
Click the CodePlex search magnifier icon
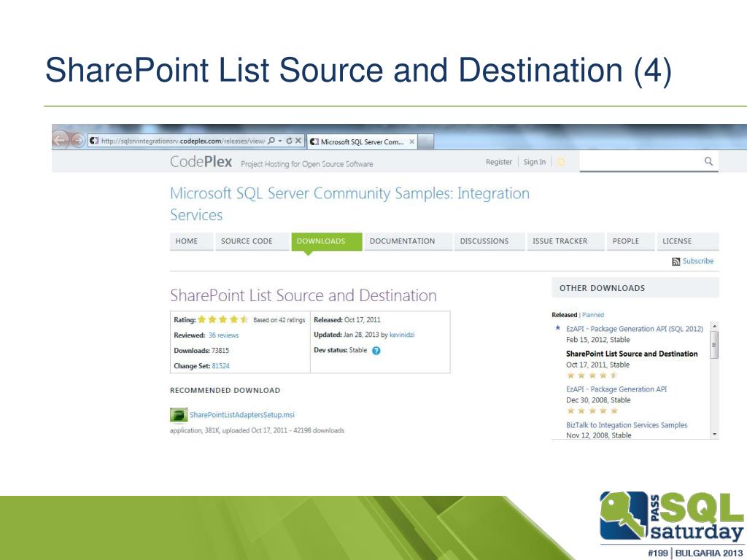click(708, 161)
